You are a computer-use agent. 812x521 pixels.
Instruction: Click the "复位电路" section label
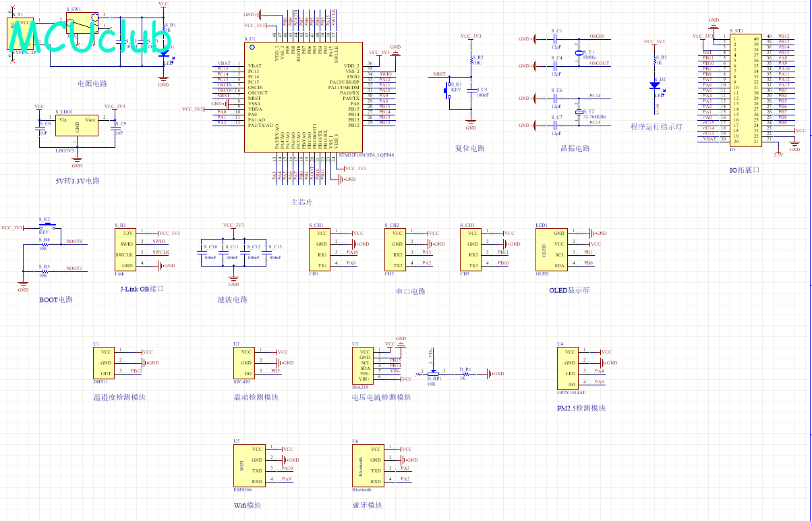(470, 148)
